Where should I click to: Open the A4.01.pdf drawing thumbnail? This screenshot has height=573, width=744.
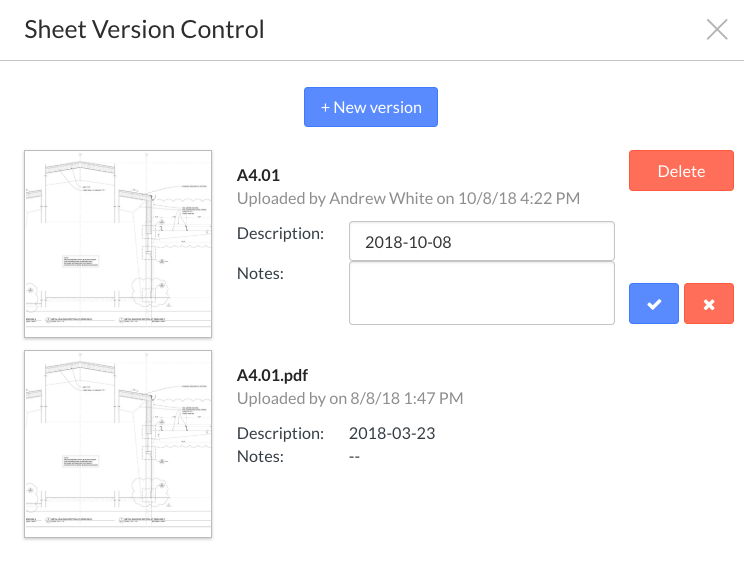[118, 444]
